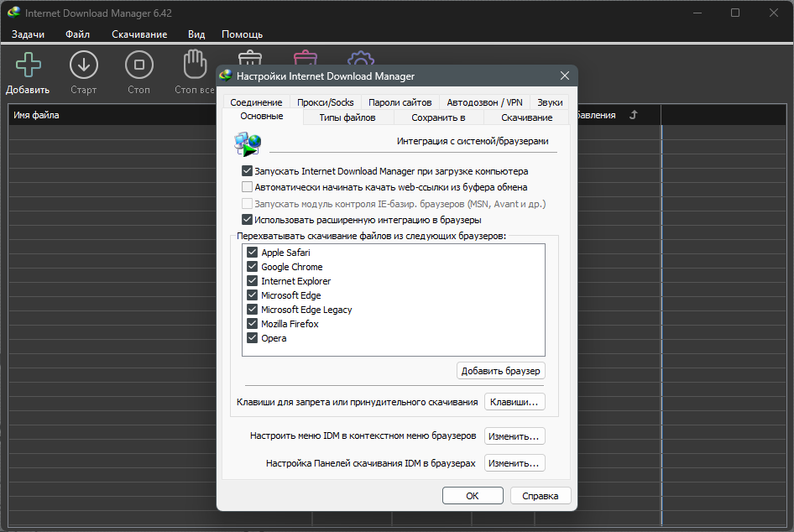Open the Скачивание menu in menu bar
Screen dimensions: 794x532
pos(139,34)
